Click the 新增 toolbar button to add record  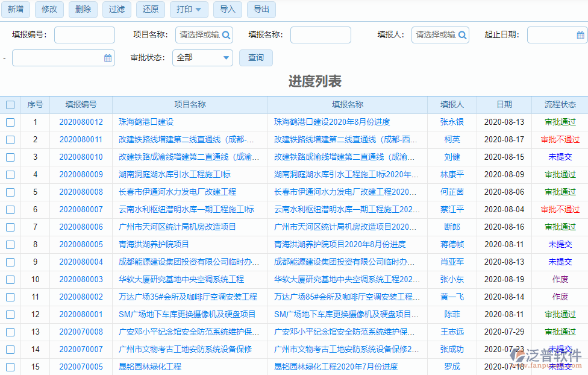pyautogui.click(x=16, y=10)
